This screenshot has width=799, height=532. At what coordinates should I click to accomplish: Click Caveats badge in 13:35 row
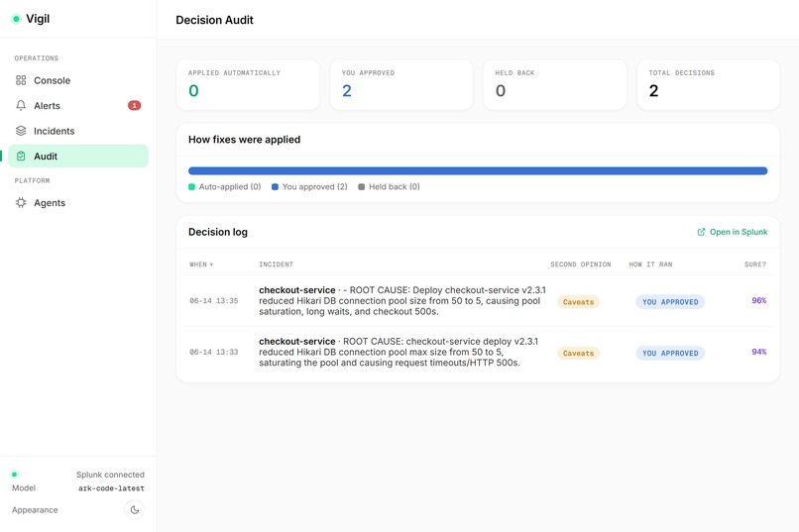(x=578, y=302)
